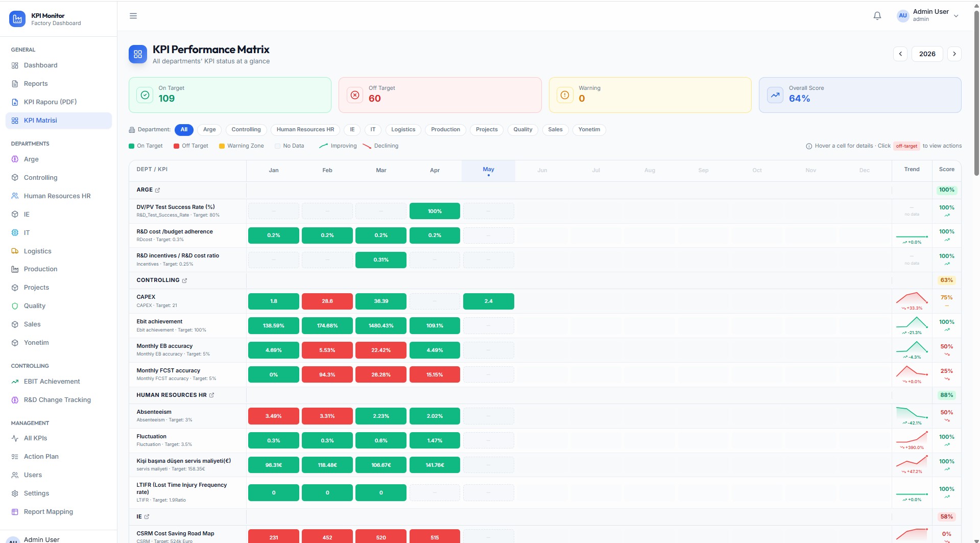Filter by Arge department chip
The height and width of the screenshot is (543, 980).
pos(209,130)
